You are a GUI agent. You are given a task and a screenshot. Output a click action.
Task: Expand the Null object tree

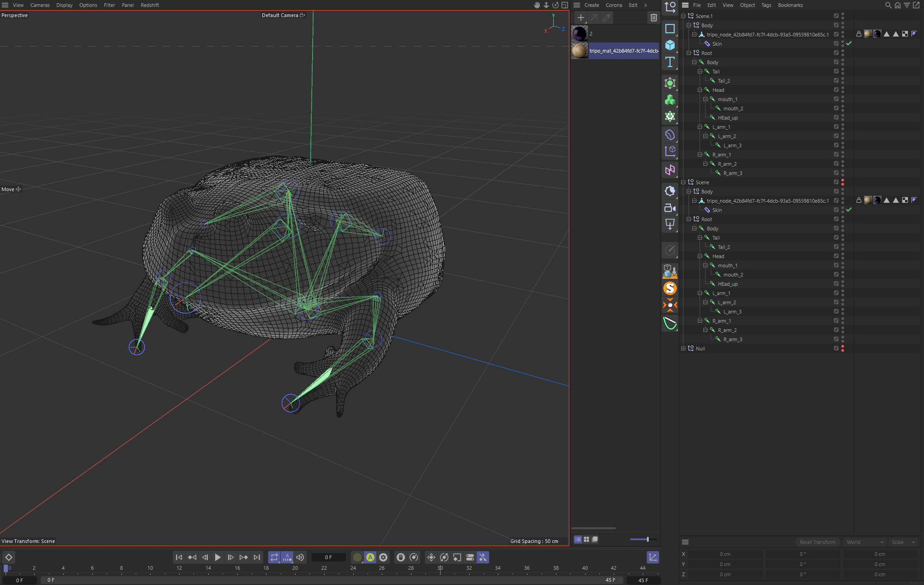tap(683, 349)
